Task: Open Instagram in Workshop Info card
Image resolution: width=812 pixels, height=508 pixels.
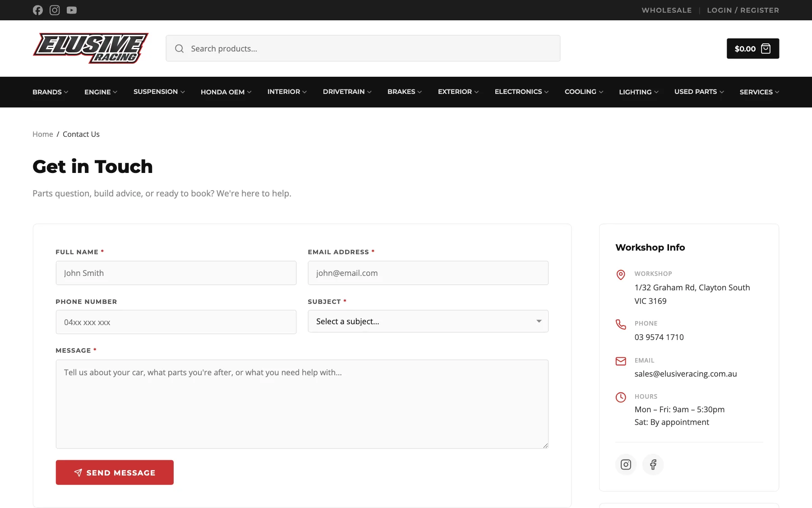Action: point(626,464)
